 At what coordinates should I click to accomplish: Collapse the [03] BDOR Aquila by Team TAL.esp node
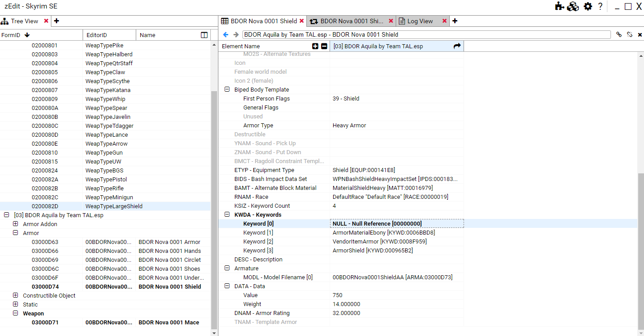pyautogui.click(x=6, y=215)
